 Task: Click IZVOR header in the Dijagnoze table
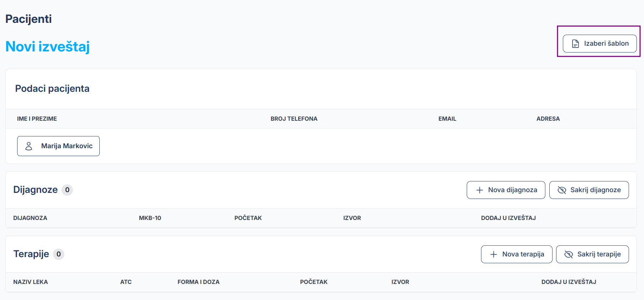coord(352,218)
